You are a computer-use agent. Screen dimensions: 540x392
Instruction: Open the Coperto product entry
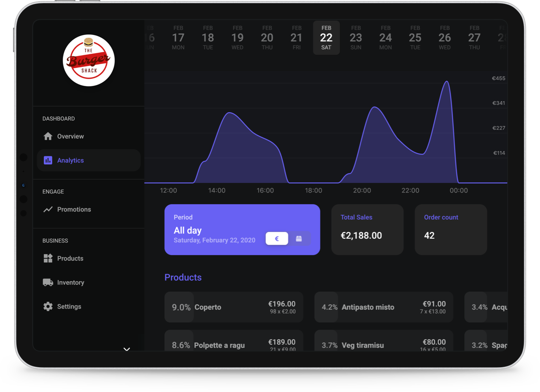pyautogui.click(x=234, y=307)
